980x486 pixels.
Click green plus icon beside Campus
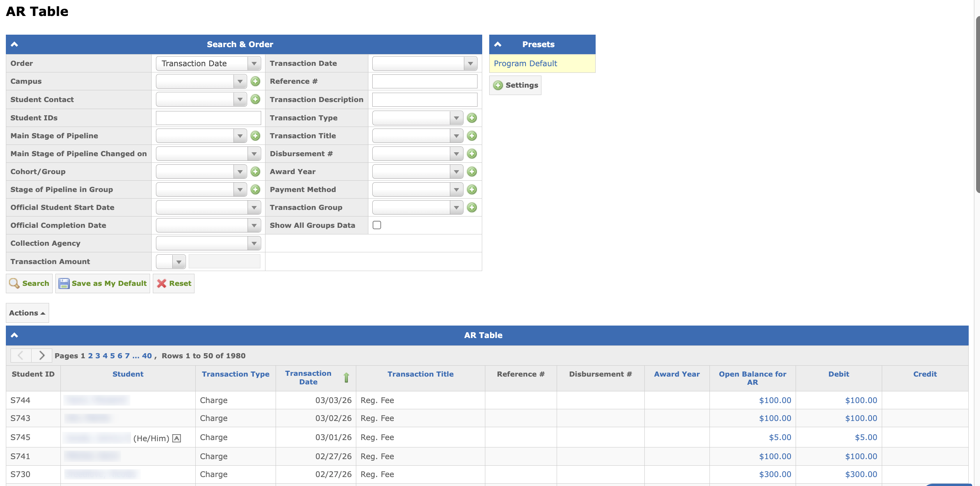tap(255, 81)
